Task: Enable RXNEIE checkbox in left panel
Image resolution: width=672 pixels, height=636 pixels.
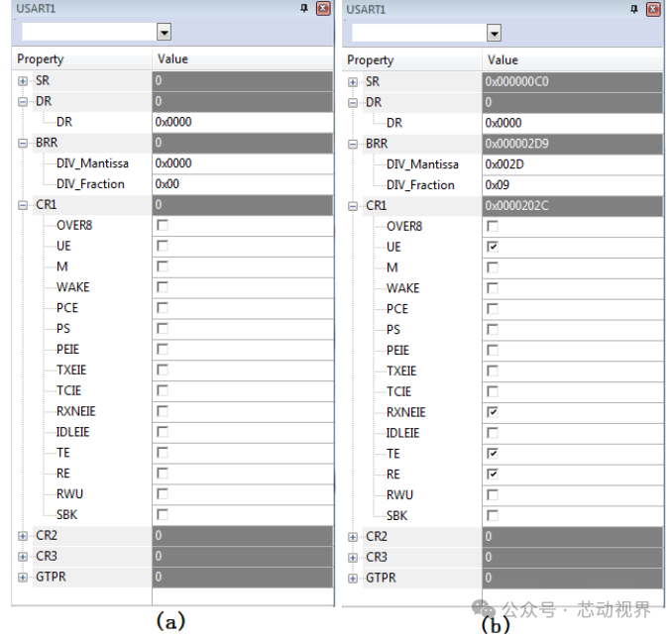Action: click(163, 411)
